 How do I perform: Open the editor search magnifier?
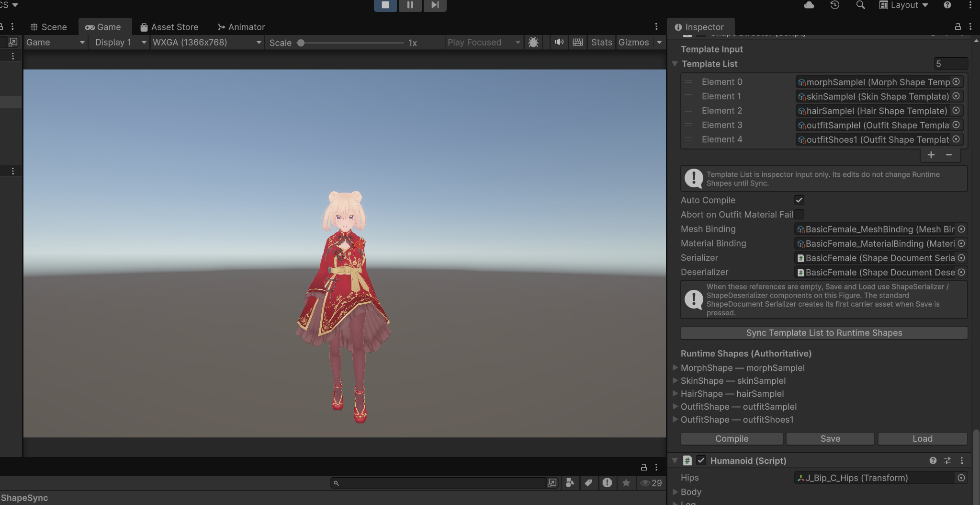860,5
